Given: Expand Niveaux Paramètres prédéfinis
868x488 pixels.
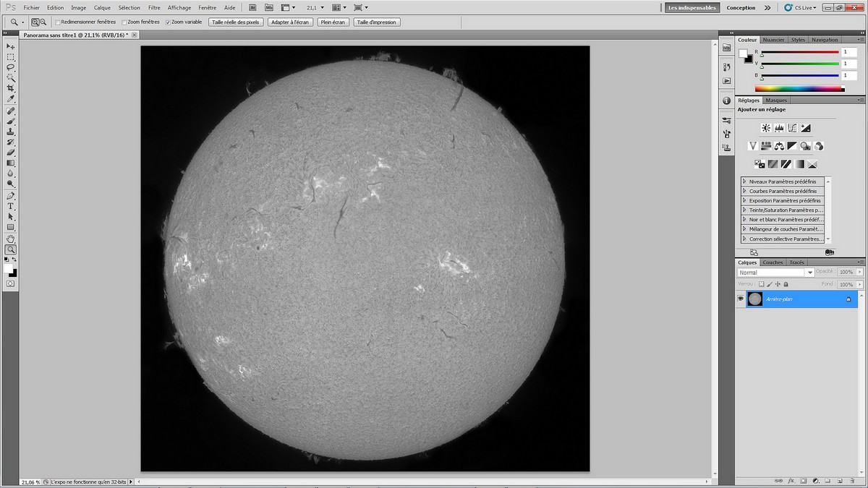Looking at the screenshot, I should 745,181.
